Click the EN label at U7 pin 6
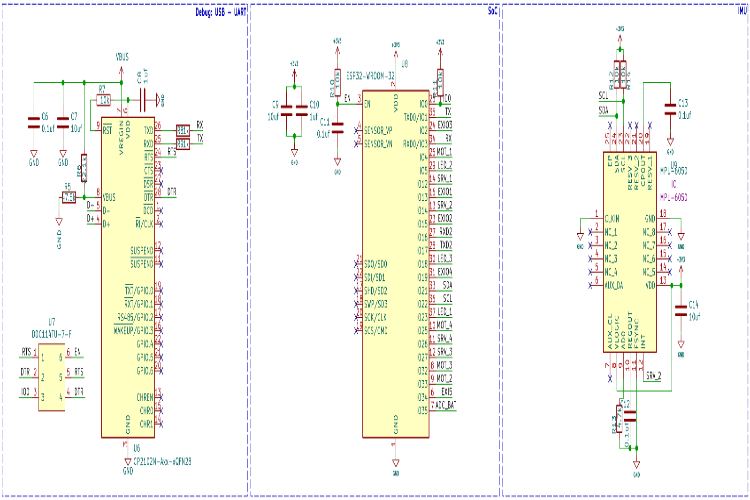 [77, 353]
